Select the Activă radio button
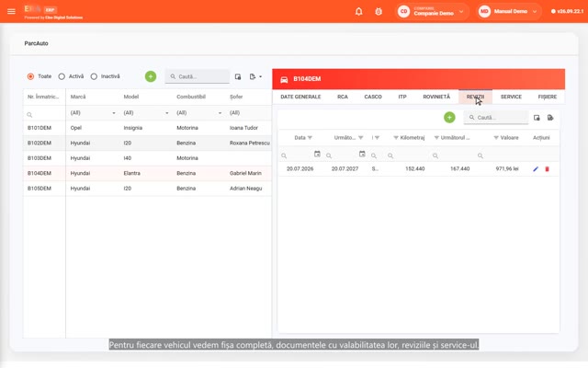 (x=62, y=76)
